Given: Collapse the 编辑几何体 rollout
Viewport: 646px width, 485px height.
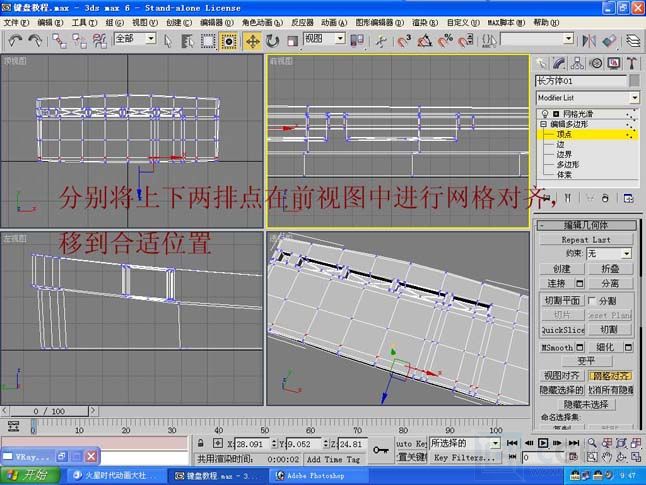Looking at the screenshot, I should point(586,225).
